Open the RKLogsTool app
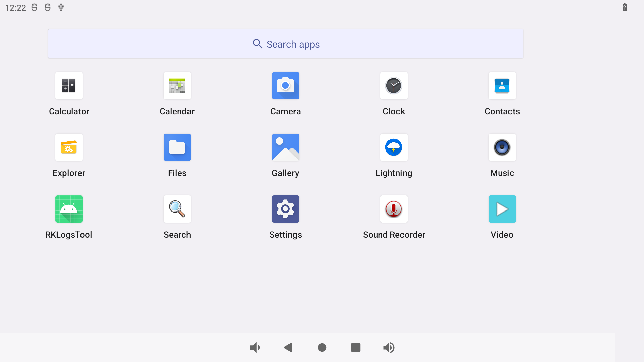Screen dimensions: 644x362 point(69,209)
